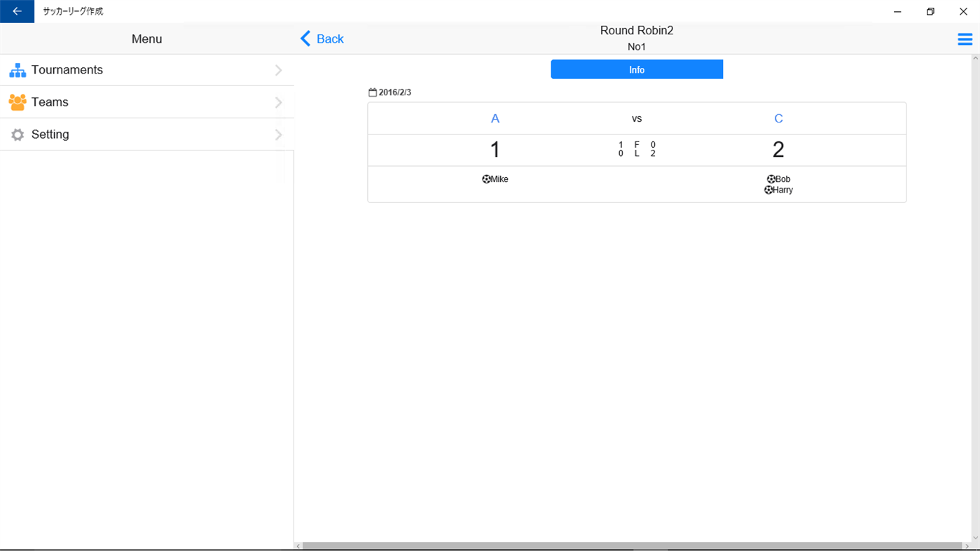Click the orange Teams people icon
Image resolution: width=980 pixels, height=551 pixels.
(17, 102)
